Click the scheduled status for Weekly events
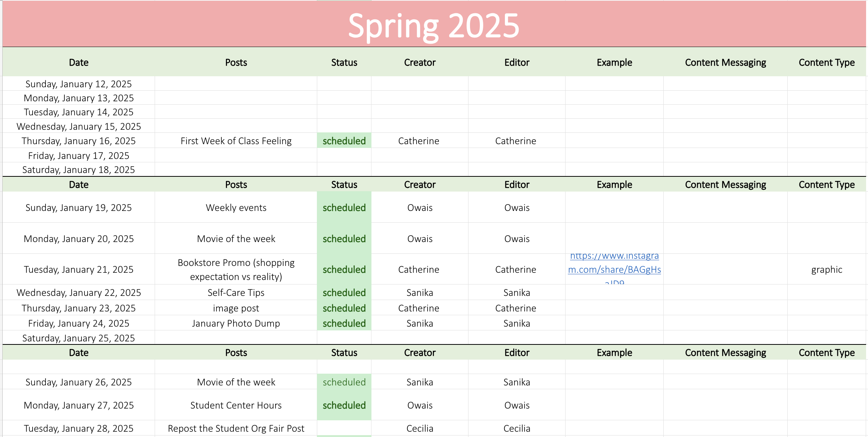Image resolution: width=868 pixels, height=437 pixels. click(344, 207)
